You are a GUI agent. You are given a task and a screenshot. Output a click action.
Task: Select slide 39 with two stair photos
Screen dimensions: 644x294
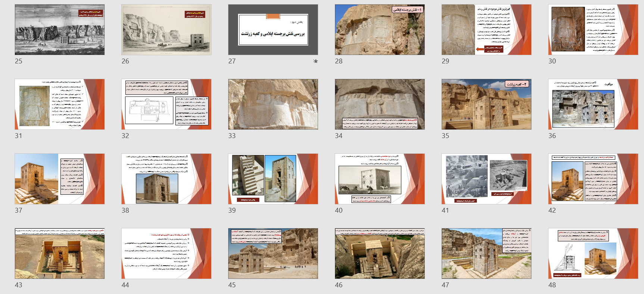(x=273, y=179)
